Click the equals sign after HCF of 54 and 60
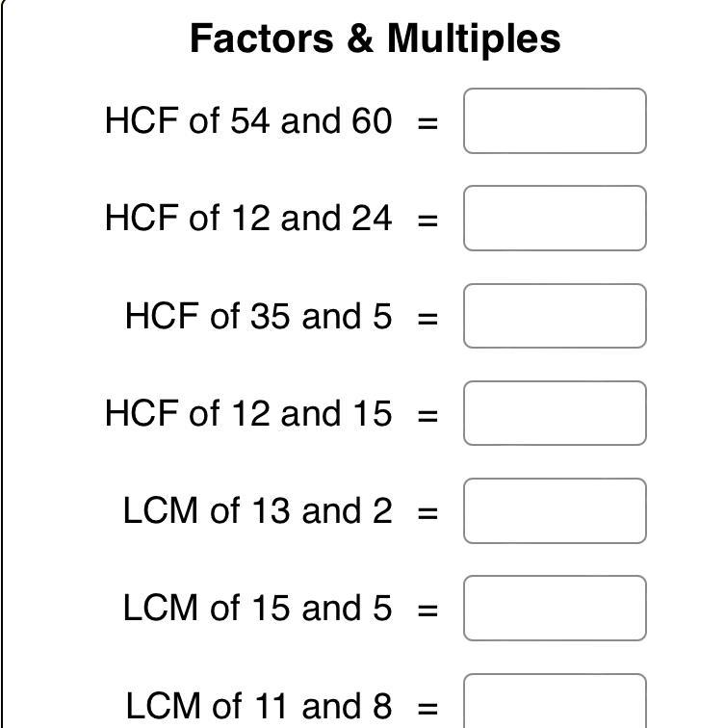 click(427, 123)
